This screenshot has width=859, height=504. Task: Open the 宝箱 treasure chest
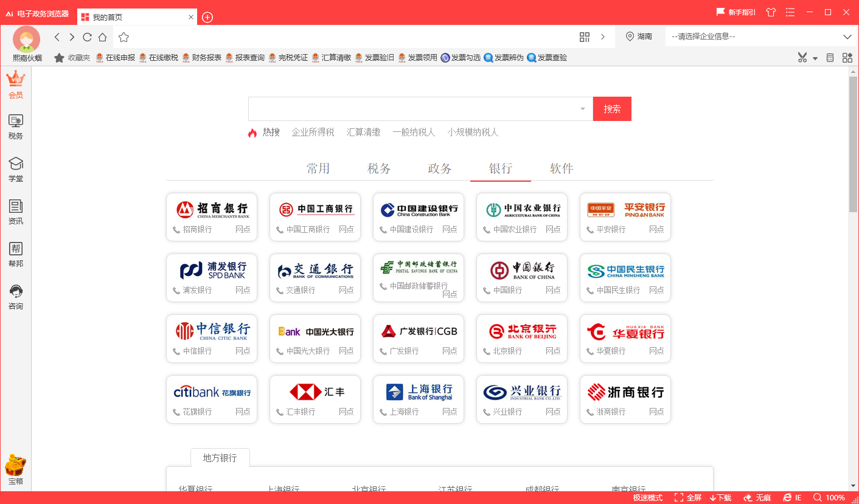click(15, 471)
